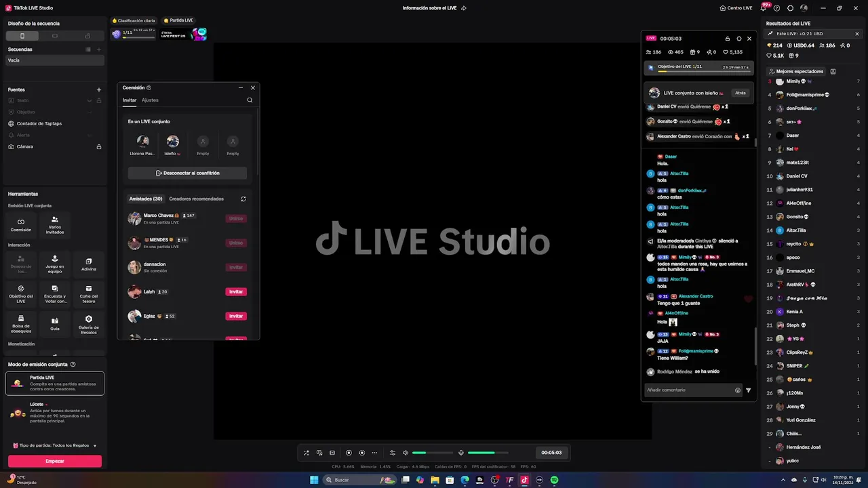Open Bolsa de obsequios tool
Screen dimensions: 868x488
(x=21, y=323)
